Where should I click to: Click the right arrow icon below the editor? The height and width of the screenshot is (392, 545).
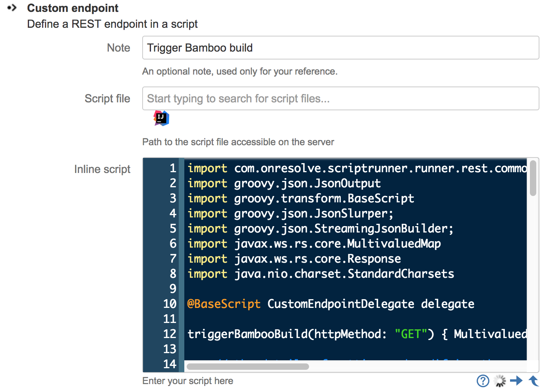(x=516, y=381)
